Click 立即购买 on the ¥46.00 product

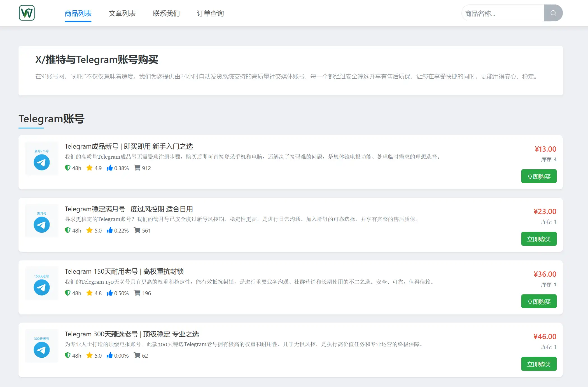click(x=538, y=364)
